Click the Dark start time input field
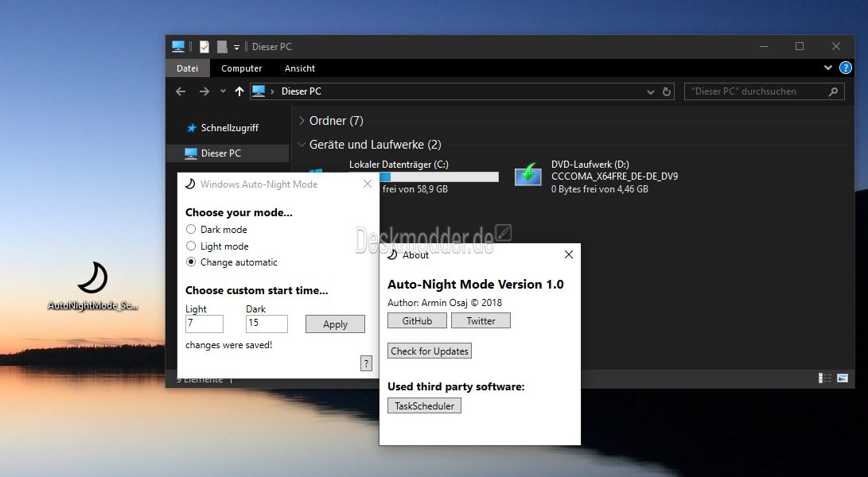The image size is (868, 477). point(267,324)
